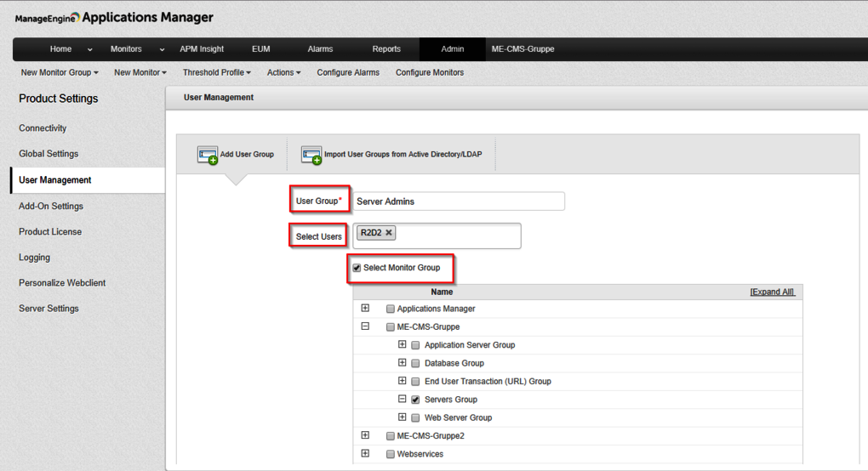This screenshot has width=868, height=471.
Task: Click Add User Group label
Action: click(x=247, y=154)
